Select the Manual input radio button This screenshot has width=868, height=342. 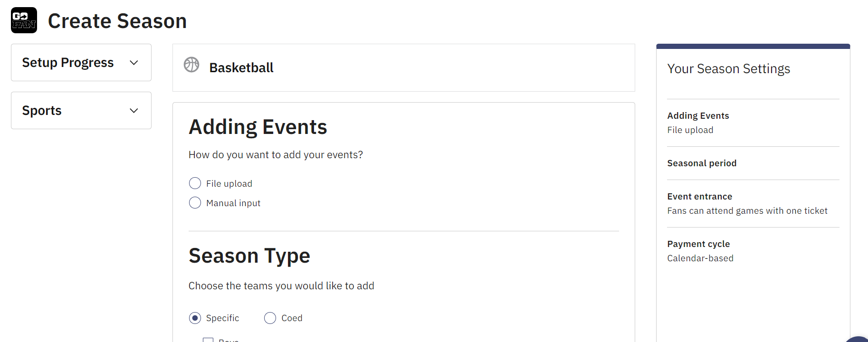coord(195,202)
